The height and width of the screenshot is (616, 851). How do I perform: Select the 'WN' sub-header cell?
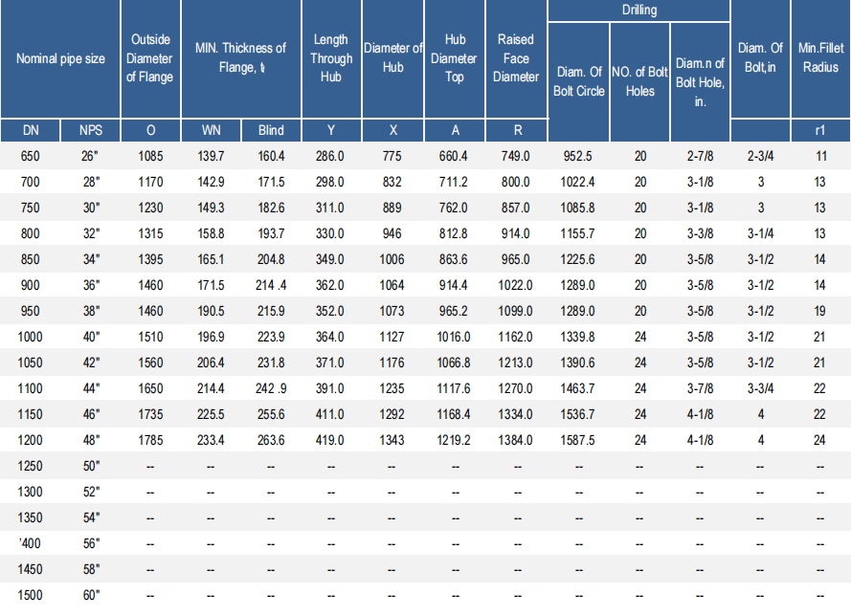point(211,130)
